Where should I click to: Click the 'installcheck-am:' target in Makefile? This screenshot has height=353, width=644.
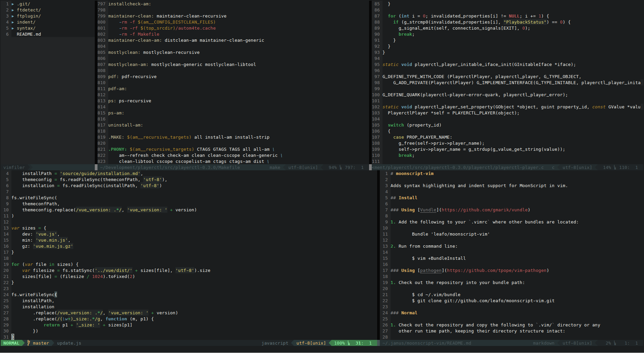[130, 4]
